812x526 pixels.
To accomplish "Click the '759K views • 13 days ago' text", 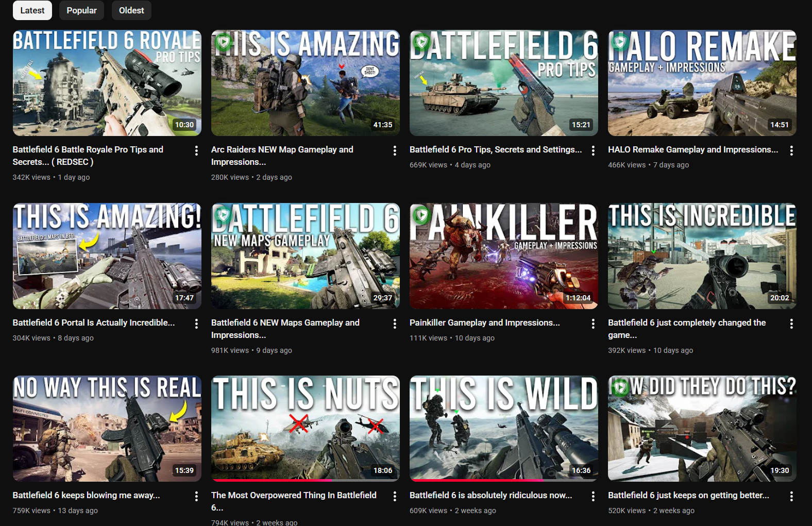I will pos(55,511).
